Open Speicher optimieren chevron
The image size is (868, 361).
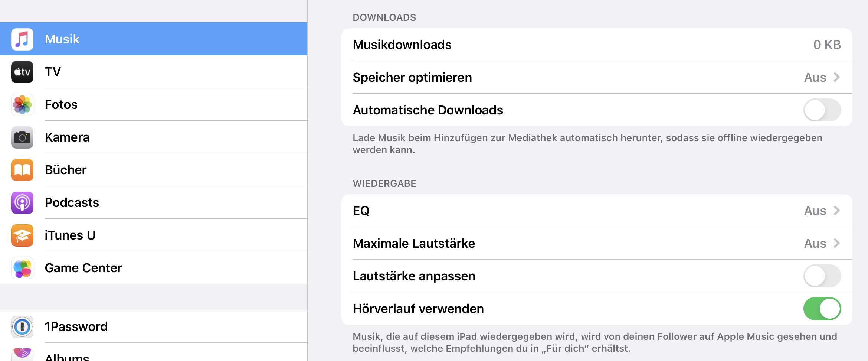tap(836, 77)
